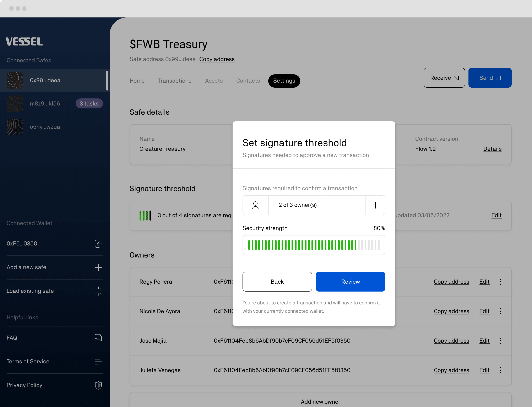The height and width of the screenshot is (407, 532).
Task: Click the owner person icon in the threshold field
Action: 255,205
